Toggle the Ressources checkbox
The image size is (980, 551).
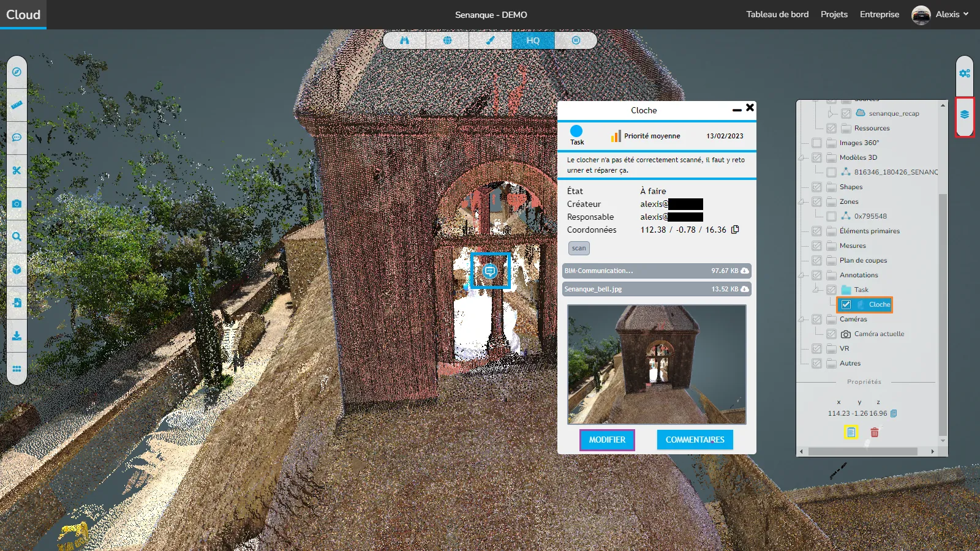831,128
